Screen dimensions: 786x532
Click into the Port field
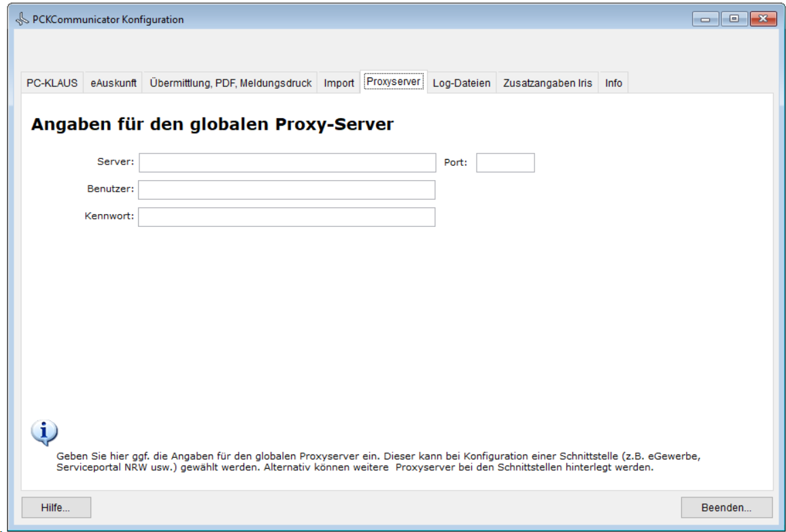tap(505, 163)
